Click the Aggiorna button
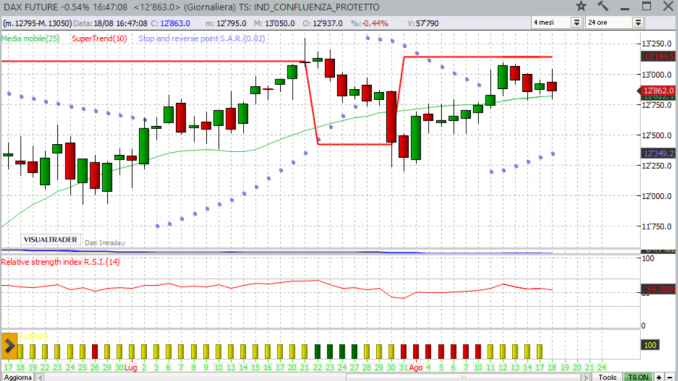Viewport: 678px width, 381px height. [x=17, y=377]
